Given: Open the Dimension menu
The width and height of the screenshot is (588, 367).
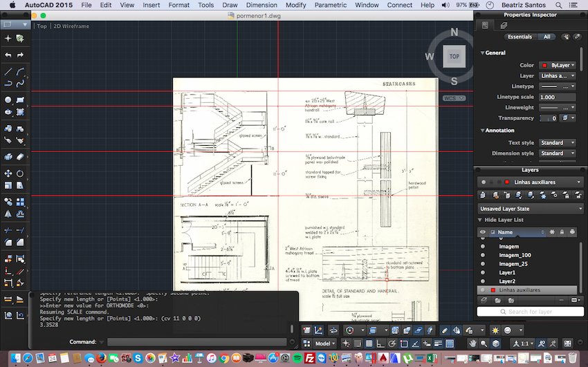Looking at the screenshot, I should coord(261,5).
